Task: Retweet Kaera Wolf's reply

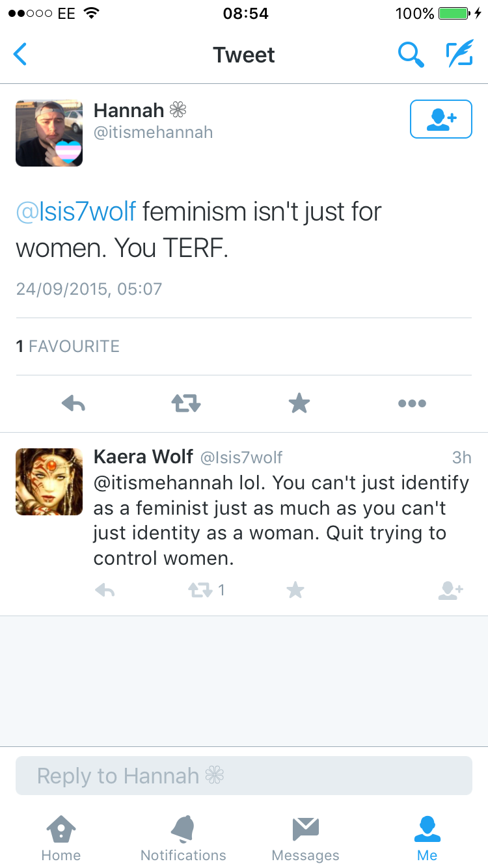Action: [200, 590]
